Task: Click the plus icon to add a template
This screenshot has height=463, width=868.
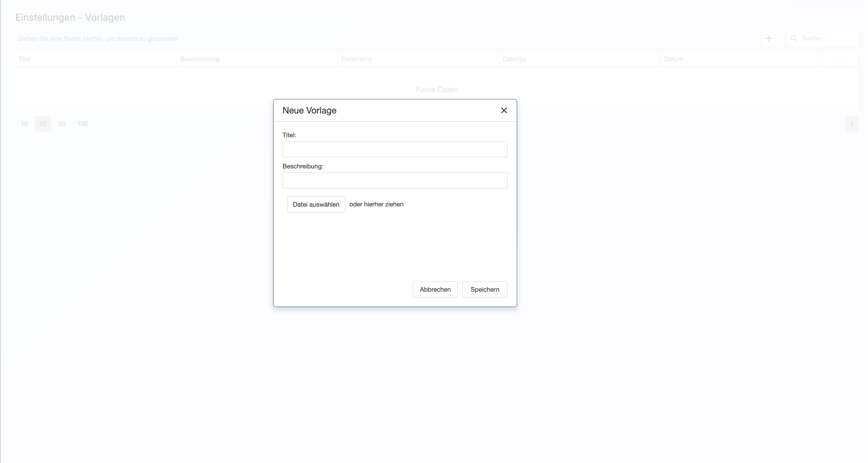Action: pos(769,38)
